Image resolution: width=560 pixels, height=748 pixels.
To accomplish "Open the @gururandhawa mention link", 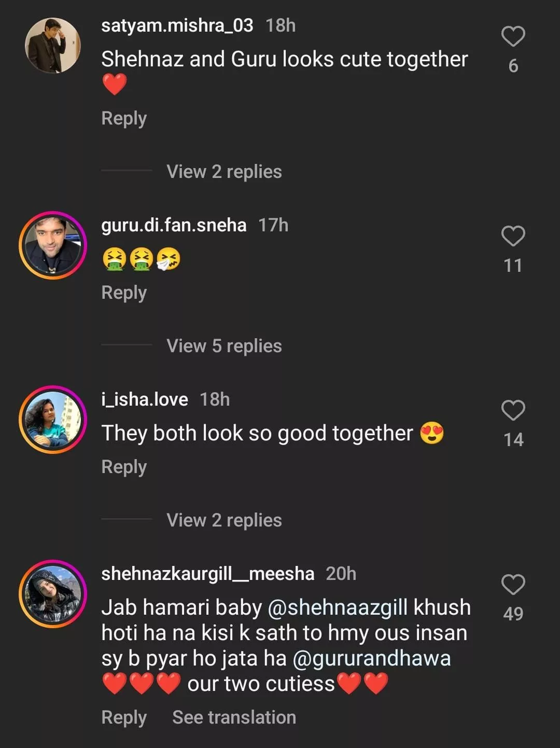I will (372, 658).
